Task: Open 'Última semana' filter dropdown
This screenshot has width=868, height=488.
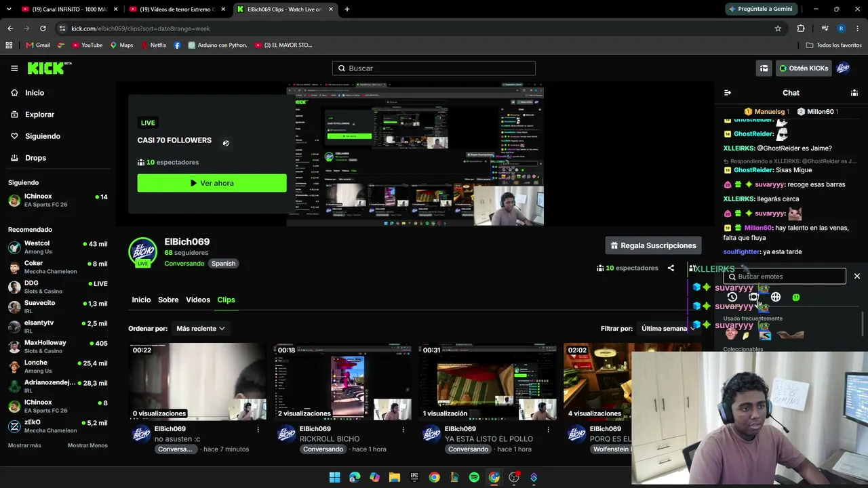Action: 668,329
